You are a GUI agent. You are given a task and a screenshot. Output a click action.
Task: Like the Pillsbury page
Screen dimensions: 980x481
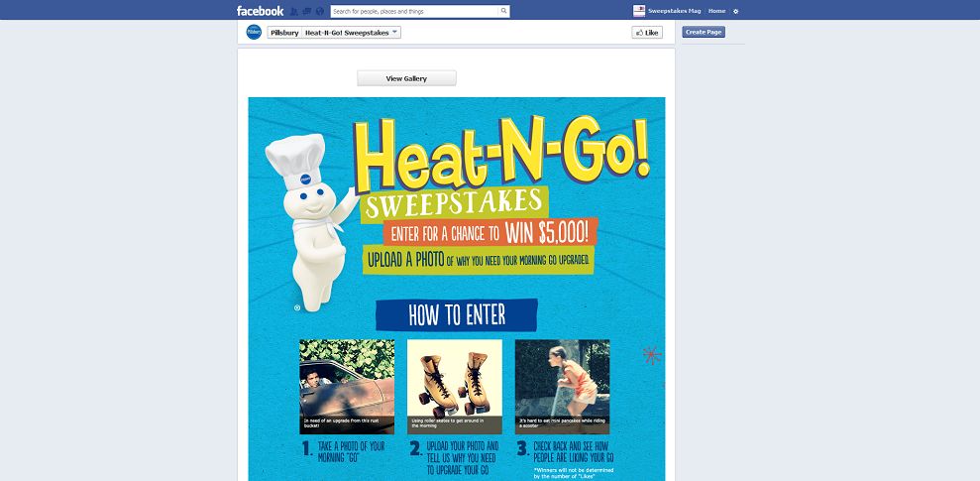[647, 33]
